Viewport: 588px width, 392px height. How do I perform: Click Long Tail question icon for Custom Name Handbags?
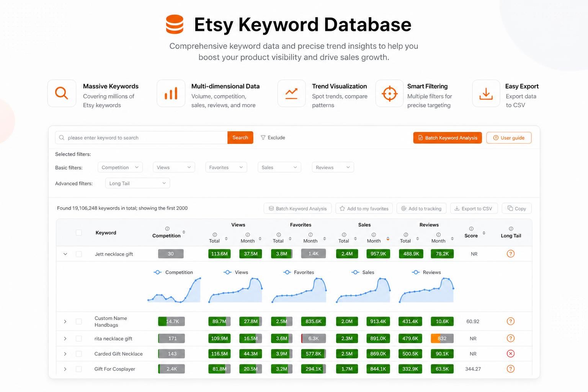[x=511, y=321]
